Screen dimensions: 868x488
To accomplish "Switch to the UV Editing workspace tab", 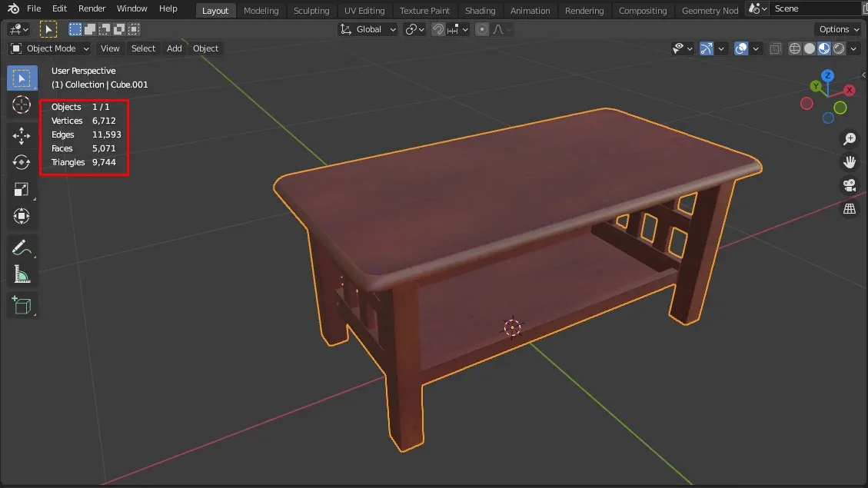I will click(364, 11).
